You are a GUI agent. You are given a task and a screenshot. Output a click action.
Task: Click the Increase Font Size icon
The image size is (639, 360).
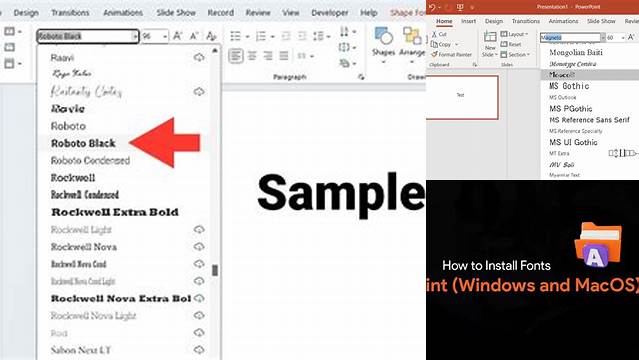click(x=178, y=36)
